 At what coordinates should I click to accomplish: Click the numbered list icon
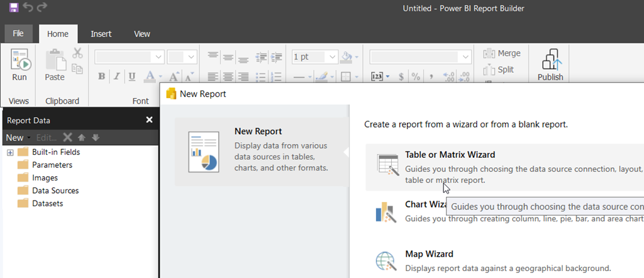(x=277, y=77)
